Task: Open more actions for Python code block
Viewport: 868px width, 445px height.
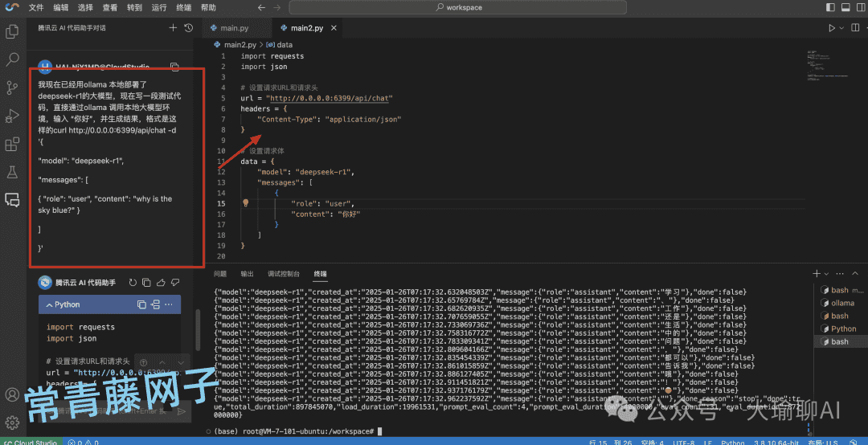Action: [169, 304]
